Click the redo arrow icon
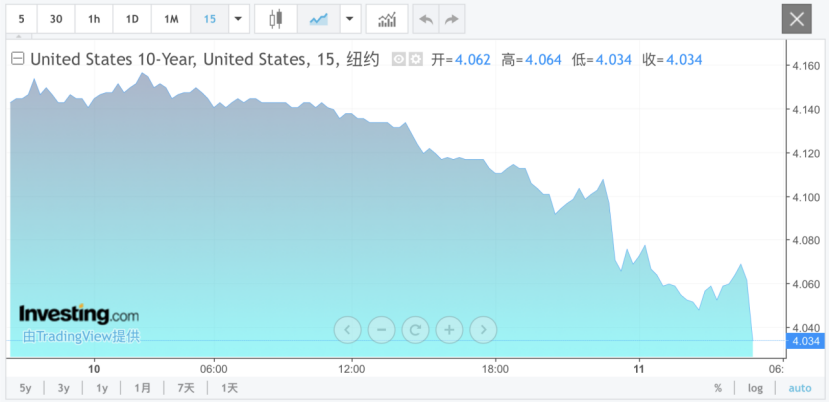This screenshot has height=403, width=829. coord(452,19)
